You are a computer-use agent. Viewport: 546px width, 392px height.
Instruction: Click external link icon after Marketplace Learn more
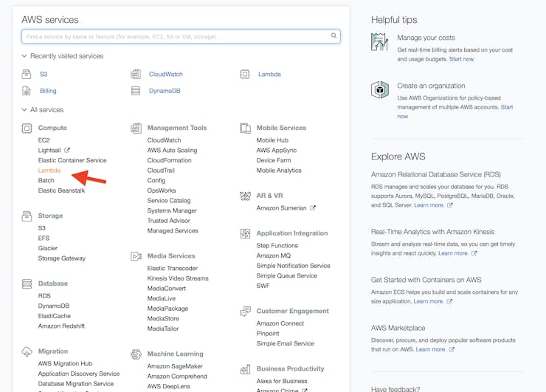coord(452,349)
